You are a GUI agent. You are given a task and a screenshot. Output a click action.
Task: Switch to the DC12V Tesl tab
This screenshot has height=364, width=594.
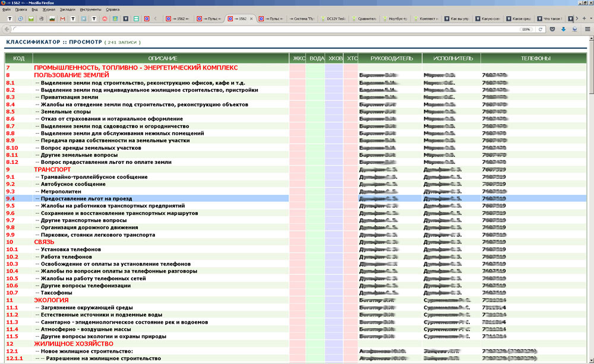tap(334, 19)
